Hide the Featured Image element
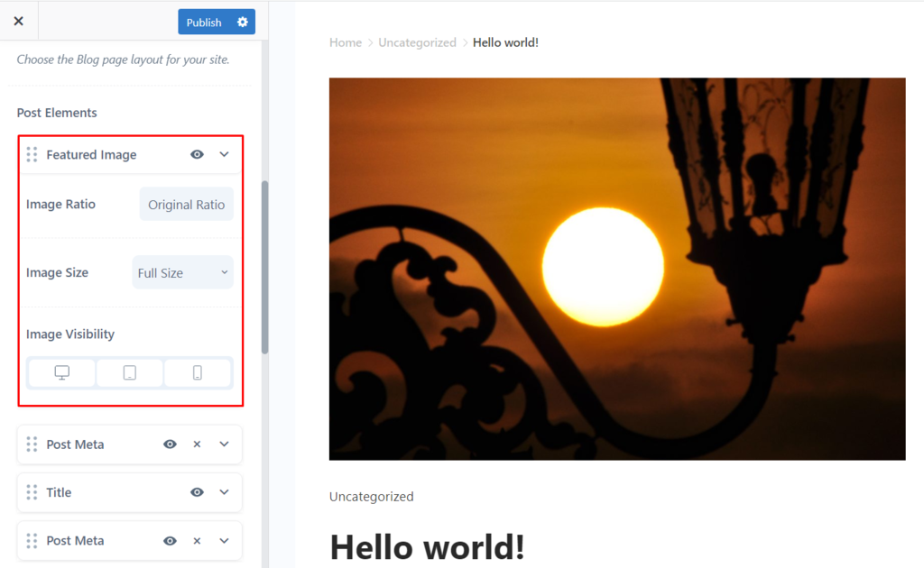The width and height of the screenshot is (924, 568). [x=196, y=154]
